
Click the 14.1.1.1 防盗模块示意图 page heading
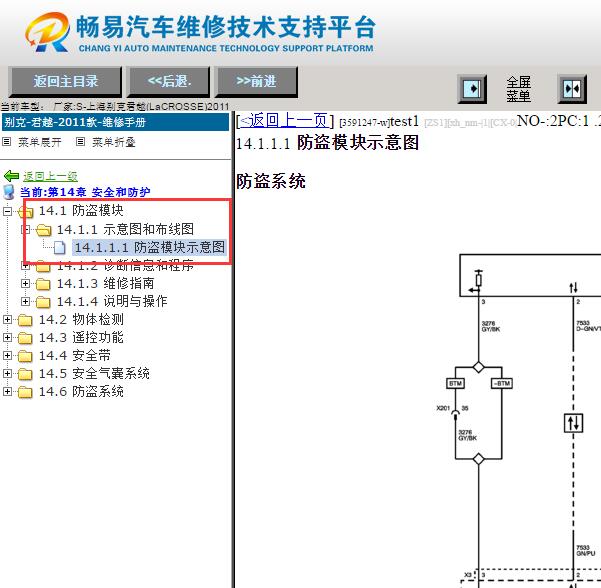tap(327, 143)
